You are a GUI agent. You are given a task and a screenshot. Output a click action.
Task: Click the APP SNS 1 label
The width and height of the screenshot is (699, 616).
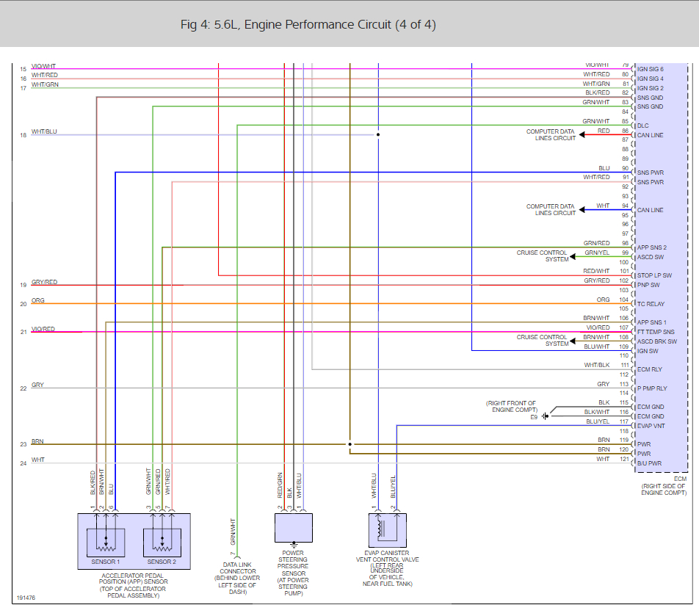pos(652,322)
